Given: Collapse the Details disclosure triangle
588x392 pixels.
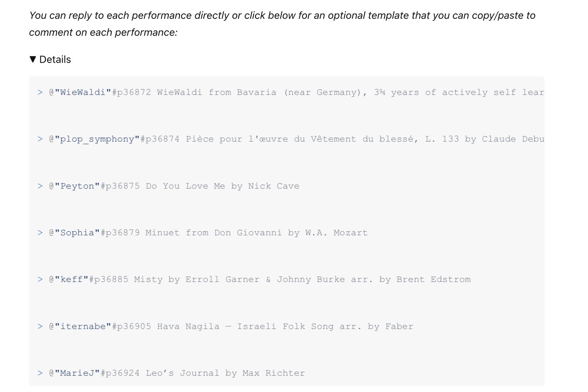Looking at the screenshot, I should click(x=33, y=60).
